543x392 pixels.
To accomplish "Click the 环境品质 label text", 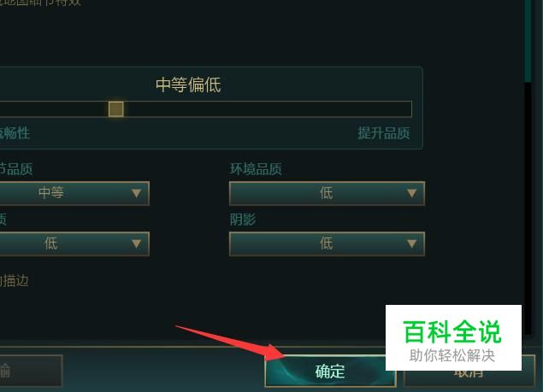I will tap(256, 169).
